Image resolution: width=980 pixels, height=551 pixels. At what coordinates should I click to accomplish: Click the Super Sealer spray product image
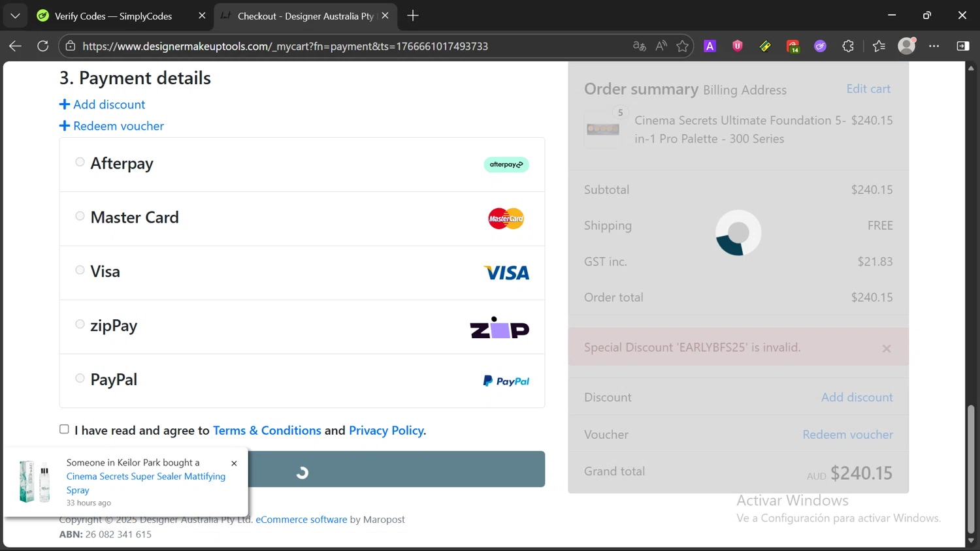click(35, 482)
